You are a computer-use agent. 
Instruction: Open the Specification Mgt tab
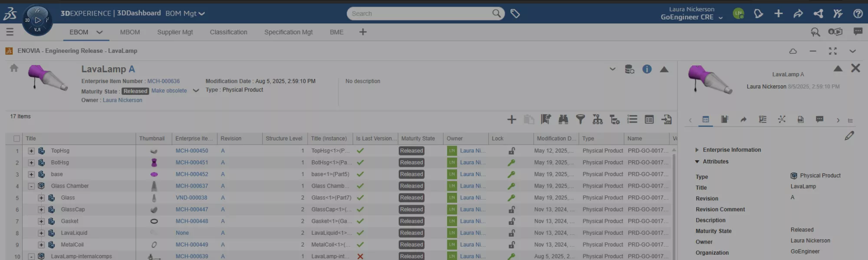(288, 32)
